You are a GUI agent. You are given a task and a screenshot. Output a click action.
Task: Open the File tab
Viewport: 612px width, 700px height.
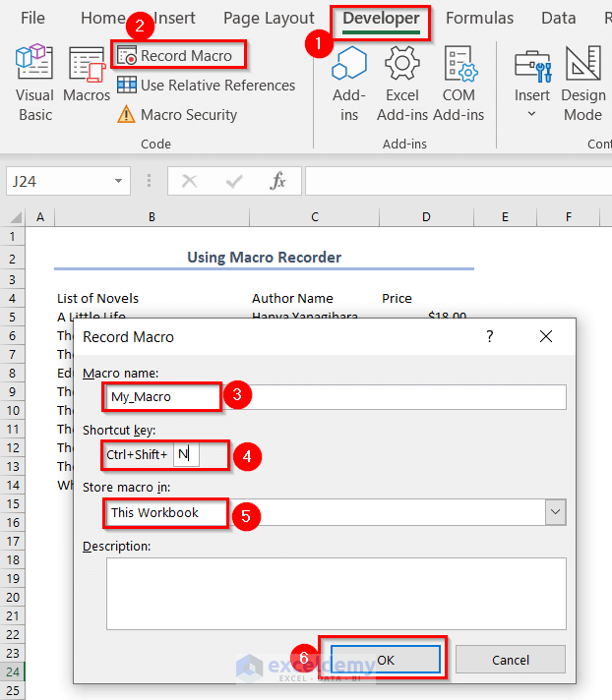32,18
